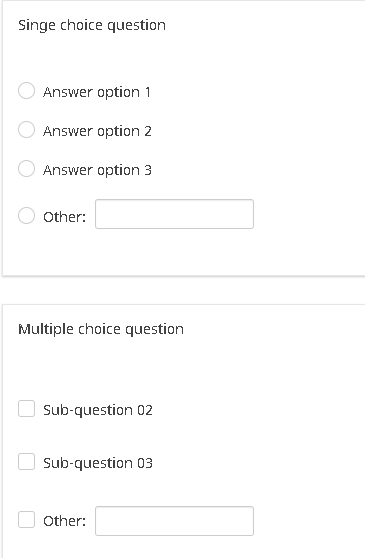The width and height of the screenshot is (365, 558).
Task: Enable the Other checkbox in multiple choice
Action: tap(26, 520)
